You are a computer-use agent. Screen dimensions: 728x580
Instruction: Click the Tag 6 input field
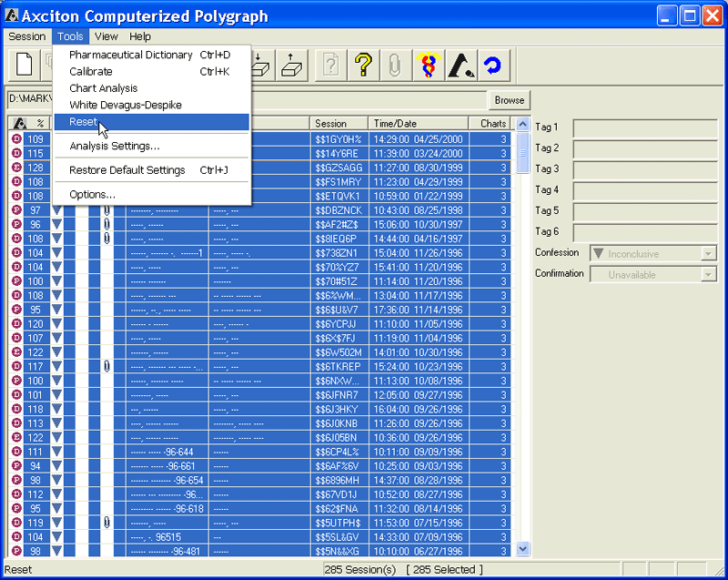tap(645, 233)
